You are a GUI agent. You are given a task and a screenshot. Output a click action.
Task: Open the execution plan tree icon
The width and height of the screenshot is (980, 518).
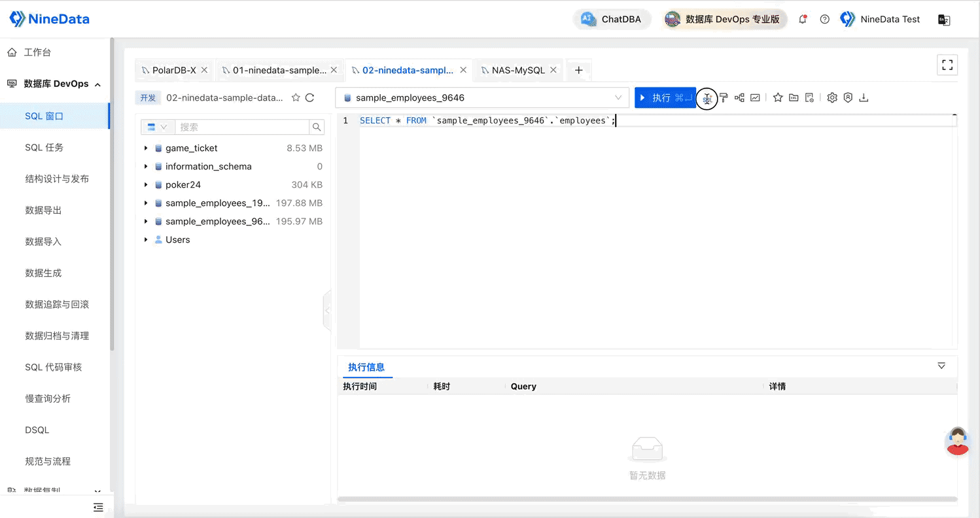coord(739,97)
